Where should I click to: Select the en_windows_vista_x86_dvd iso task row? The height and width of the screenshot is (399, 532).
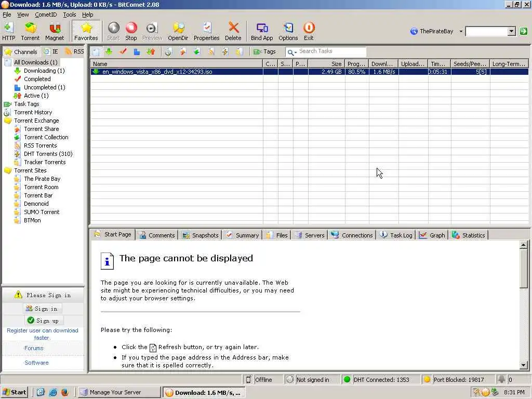tap(309, 72)
